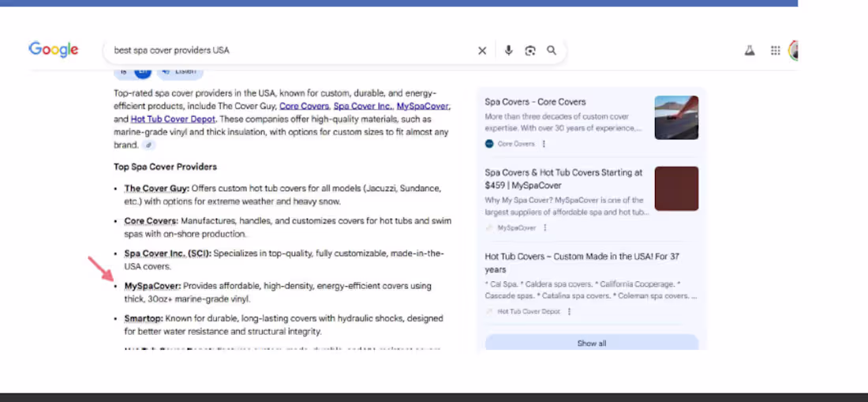This screenshot has width=868, height=402.
Task: Click the Core Covers source thumbnail image
Action: click(676, 118)
